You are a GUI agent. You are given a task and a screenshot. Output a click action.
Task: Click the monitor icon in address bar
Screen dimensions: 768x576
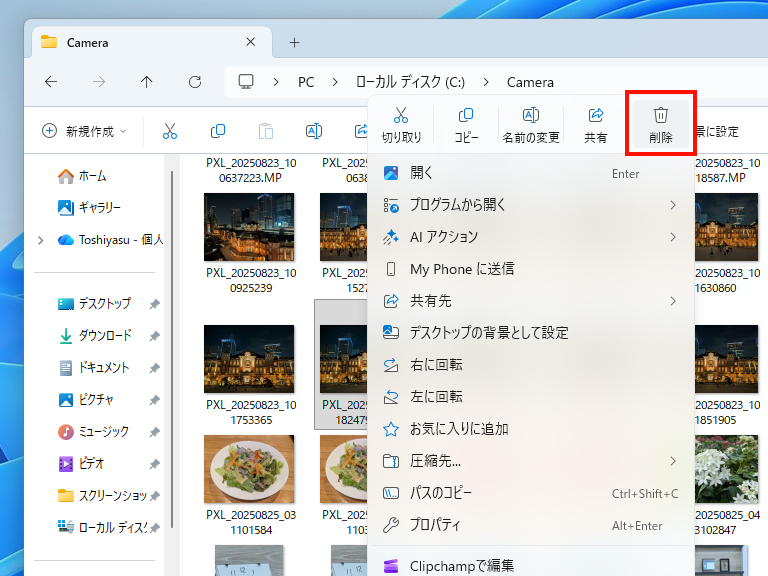(246, 82)
